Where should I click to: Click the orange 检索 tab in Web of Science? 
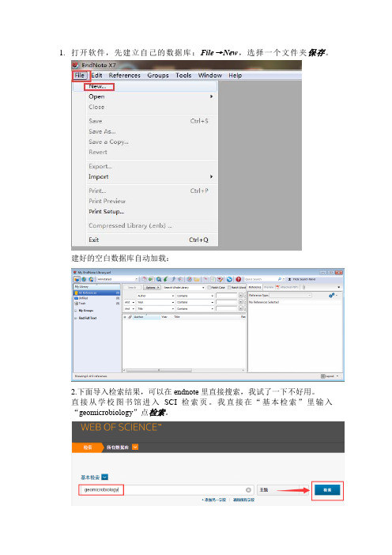pyautogui.click(x=87, y=447)
